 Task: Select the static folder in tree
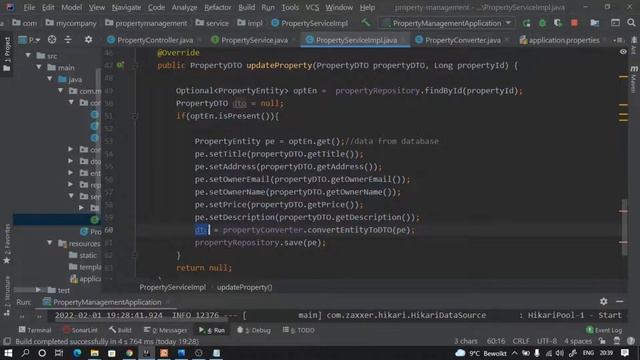click(83, 255)
